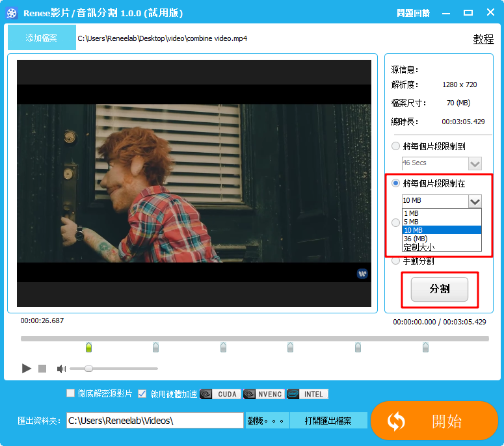Toggle 啟用硬體加速 checkbox
This screenshot has height=446, width=504.
142,393
